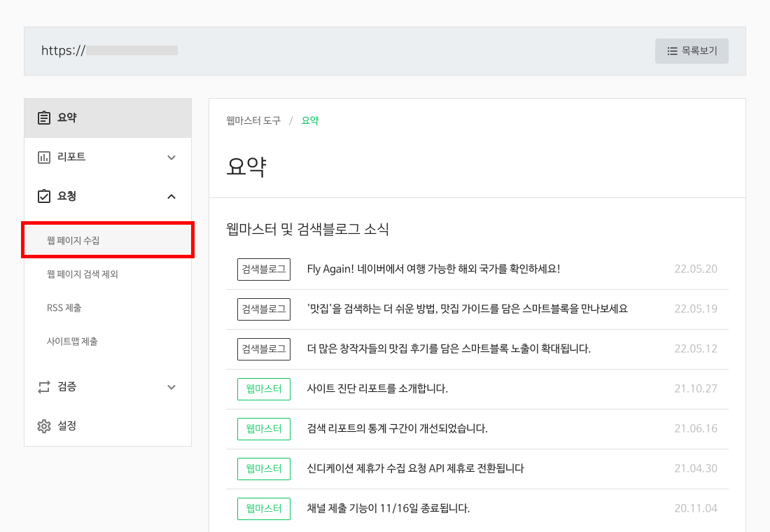
Task: Click the 요청 checklist icon
Action: [44, 197]
